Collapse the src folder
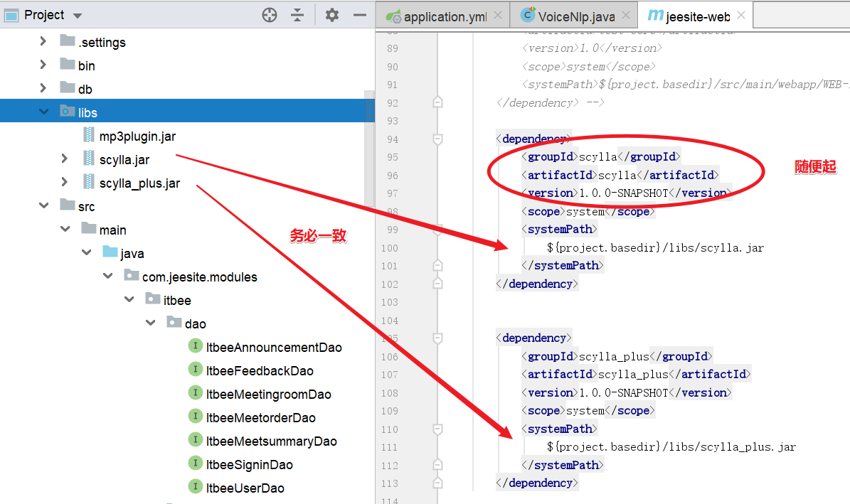This screenshot has height=504, width=850. pos(44,205)
